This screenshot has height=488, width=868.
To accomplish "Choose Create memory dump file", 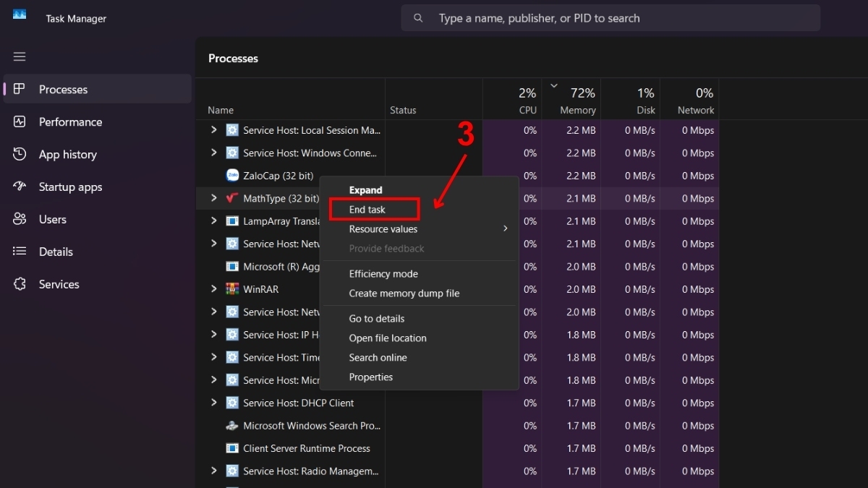I will click(419, 294).
